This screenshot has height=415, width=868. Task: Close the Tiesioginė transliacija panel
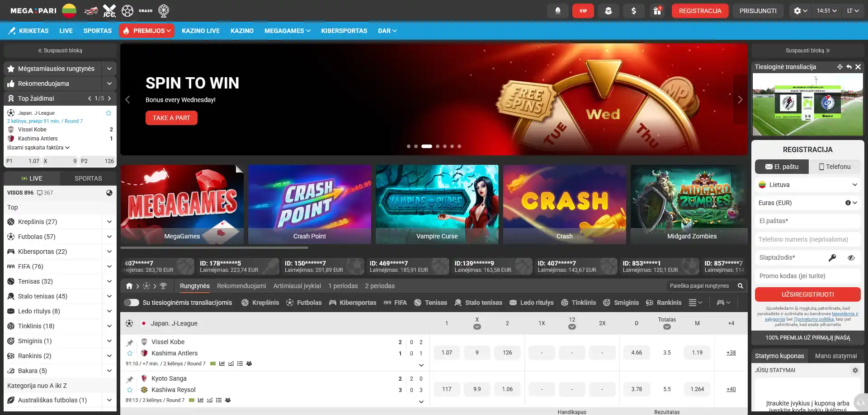click(x=858, y=67)
